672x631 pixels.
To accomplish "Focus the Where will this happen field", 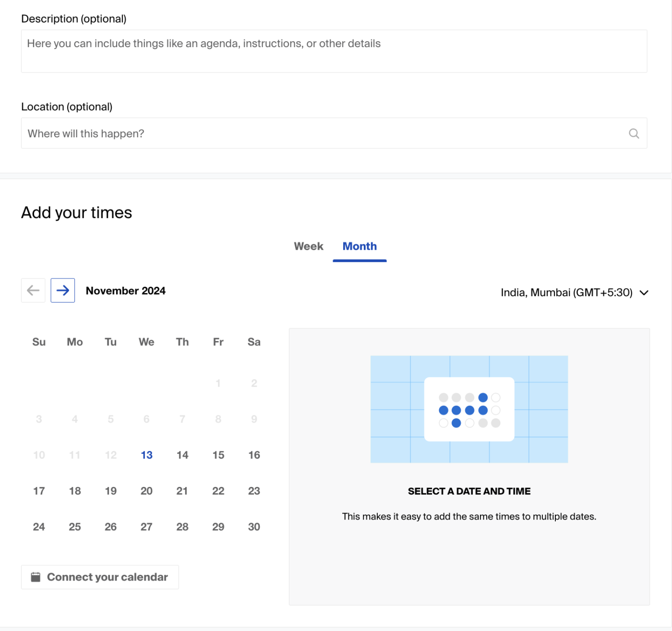I will (x=334, y=133).
